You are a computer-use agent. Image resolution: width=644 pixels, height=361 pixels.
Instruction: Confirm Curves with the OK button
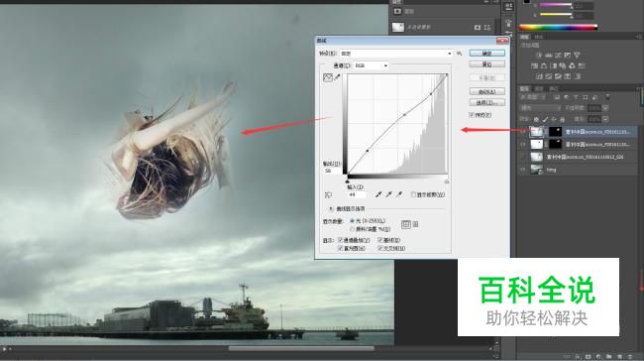(x=487, y=54)
